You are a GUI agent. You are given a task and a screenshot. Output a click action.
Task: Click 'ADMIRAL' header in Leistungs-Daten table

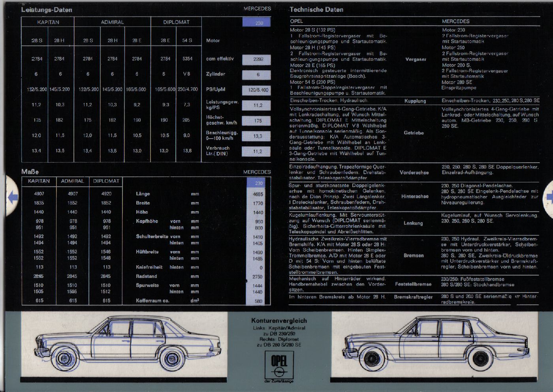(x=112, y=22)
